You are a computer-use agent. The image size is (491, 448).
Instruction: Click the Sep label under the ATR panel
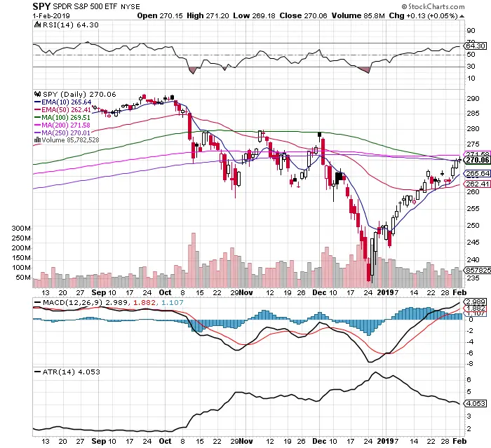(99, 441)
